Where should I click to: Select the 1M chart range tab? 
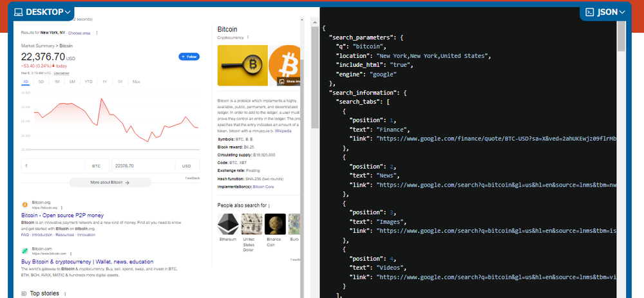(x=57, y=82)
